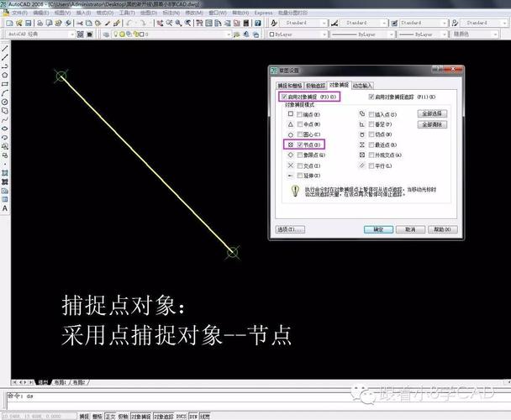Switch to 布局2 layout tab
511x420 pixels.
pos(78,382)
